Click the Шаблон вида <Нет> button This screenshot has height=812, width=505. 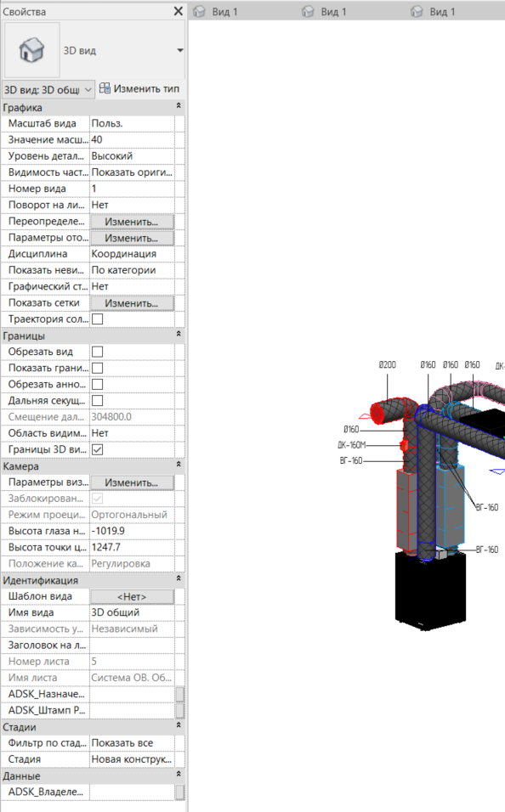click(132, 597)
